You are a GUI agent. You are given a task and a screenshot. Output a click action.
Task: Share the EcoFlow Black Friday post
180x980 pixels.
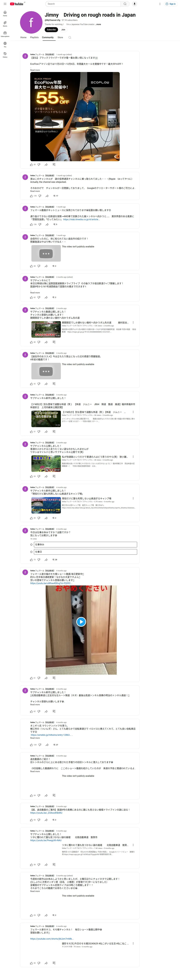(x=46, y=165)
